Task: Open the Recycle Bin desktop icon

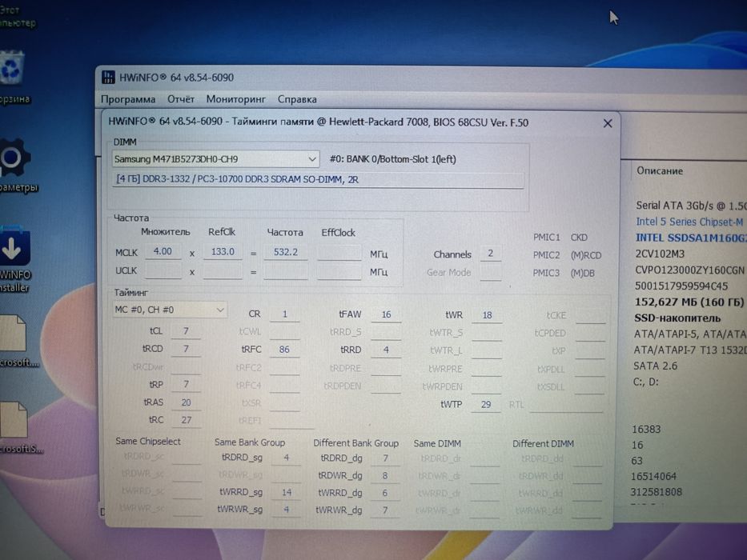Action: (x=11, y=68)
